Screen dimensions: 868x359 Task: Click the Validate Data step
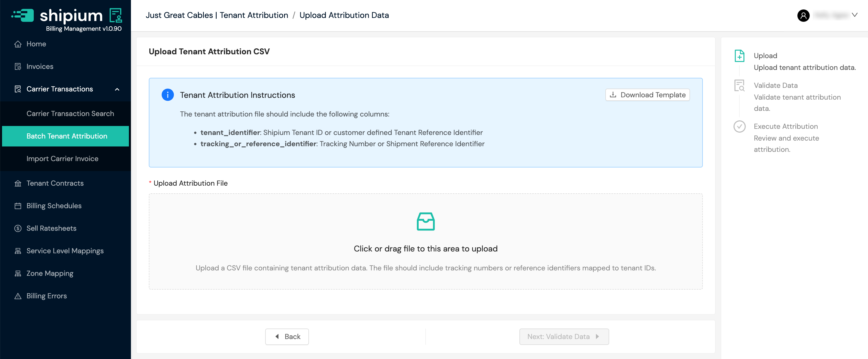click(x=775, y=85)
